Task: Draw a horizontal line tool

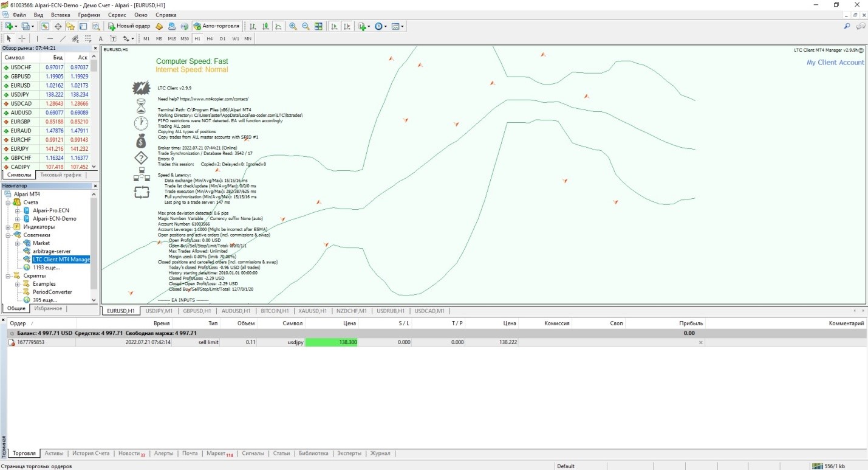Action: 50,38
